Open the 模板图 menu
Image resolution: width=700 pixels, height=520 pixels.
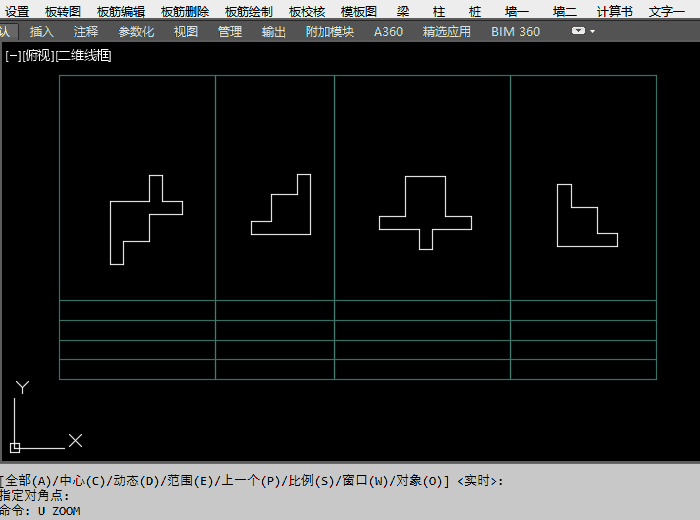tap(359, 11)
